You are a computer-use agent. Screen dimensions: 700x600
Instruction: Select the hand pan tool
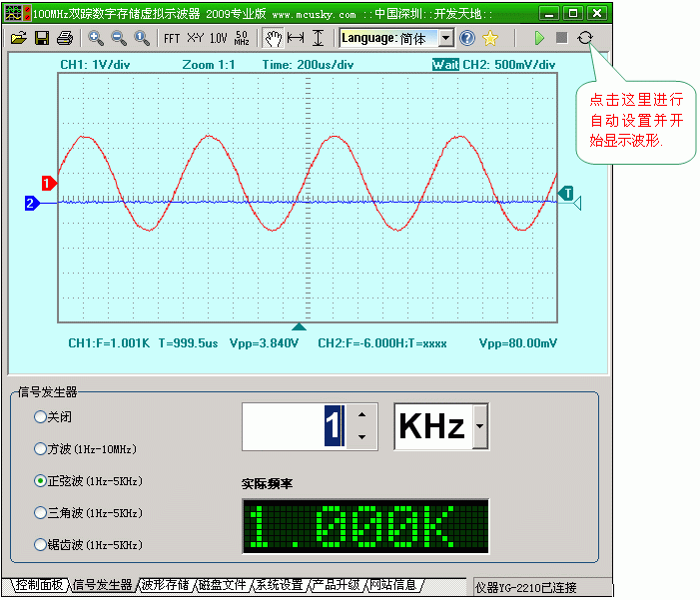tap(273, 38)
